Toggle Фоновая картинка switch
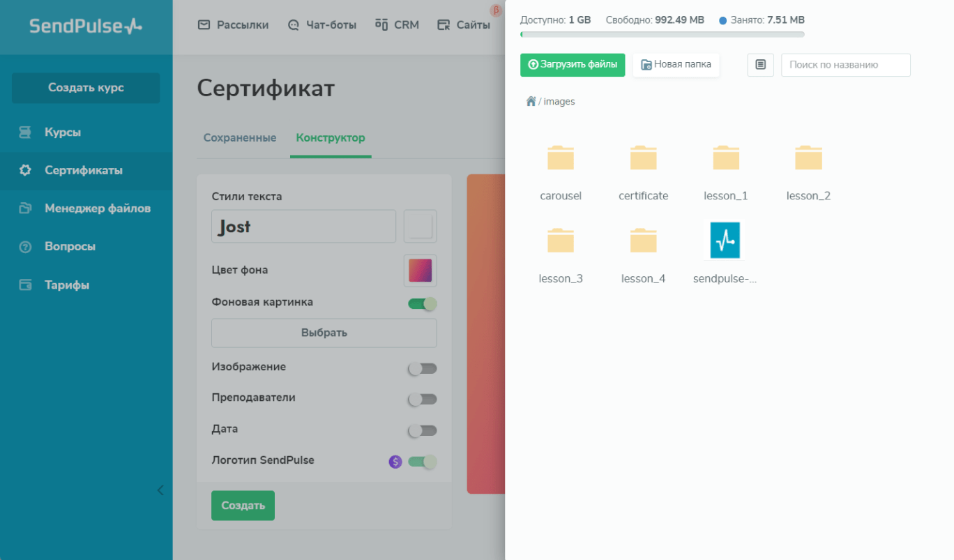Image resolution: width=954 pixels, height=560 pixels. pyautogui.click(x=423, y=303)
